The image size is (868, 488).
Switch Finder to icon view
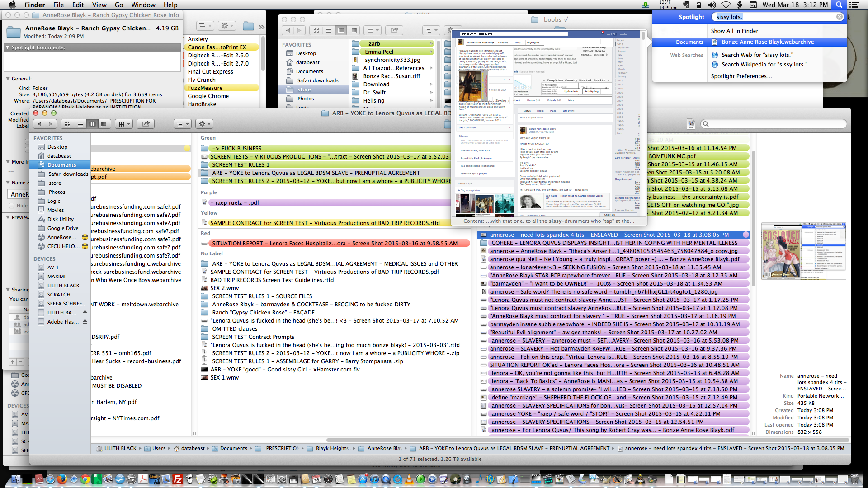coord(67,123)
